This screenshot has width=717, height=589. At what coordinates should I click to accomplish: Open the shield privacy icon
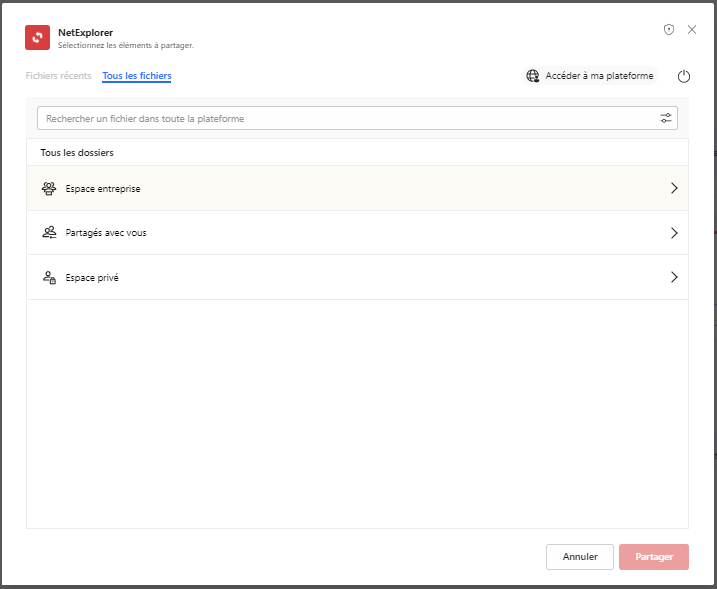point(669,30)
